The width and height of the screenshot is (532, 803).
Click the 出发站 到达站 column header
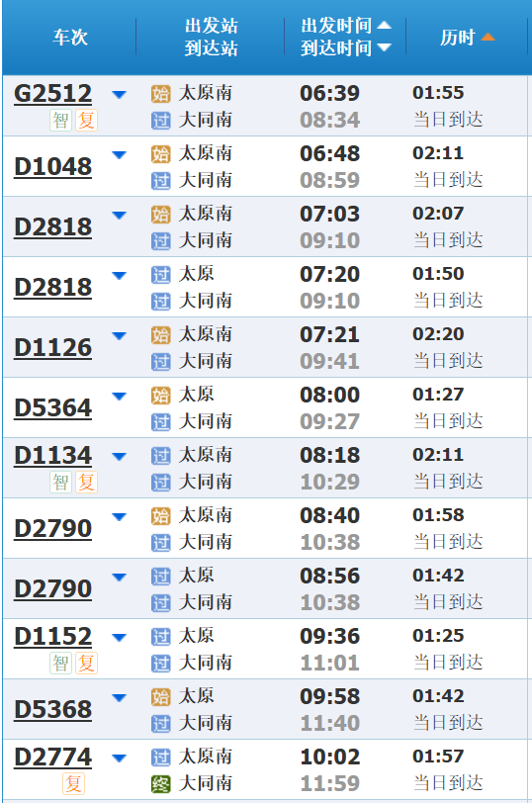coord(211,37)
